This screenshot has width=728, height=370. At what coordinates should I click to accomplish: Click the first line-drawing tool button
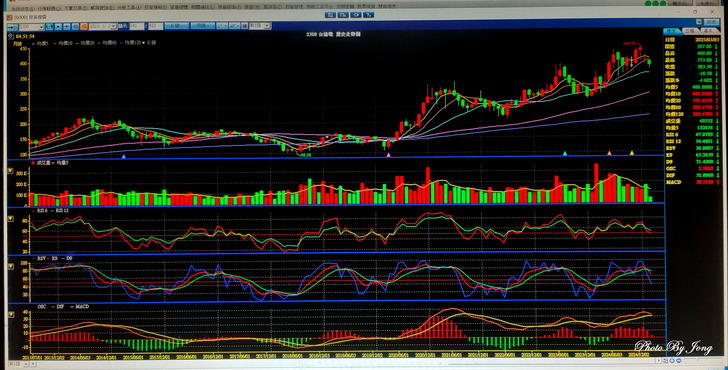(222, 26)
